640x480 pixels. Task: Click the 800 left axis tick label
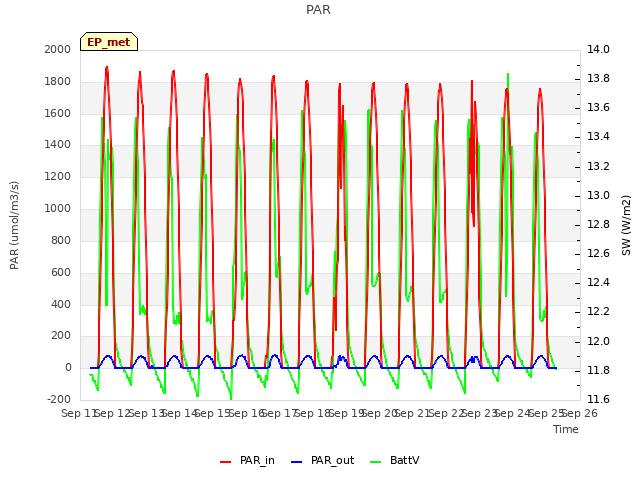61,240
